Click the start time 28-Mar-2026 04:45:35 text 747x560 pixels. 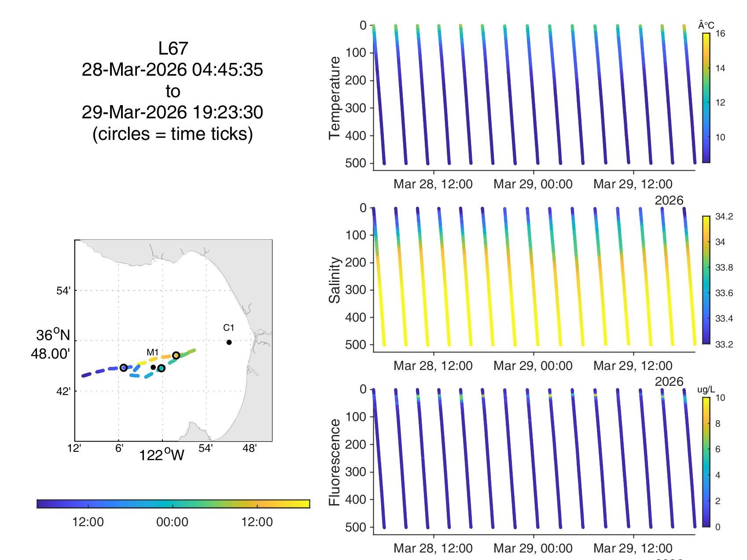tap(173, 70)
